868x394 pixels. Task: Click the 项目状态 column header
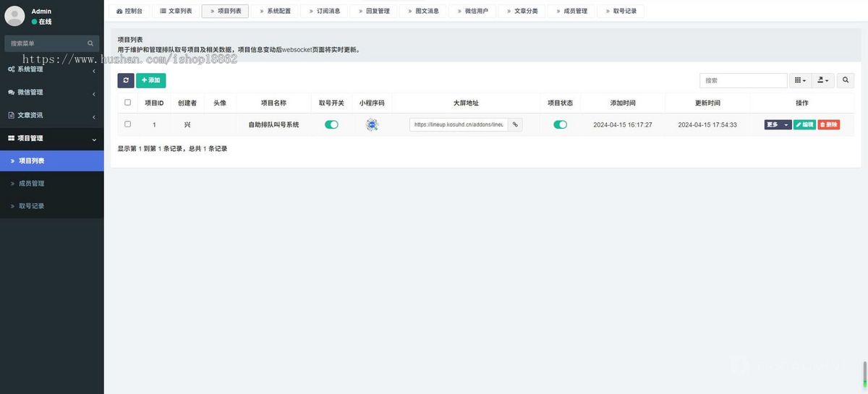(x=560, y=103)
